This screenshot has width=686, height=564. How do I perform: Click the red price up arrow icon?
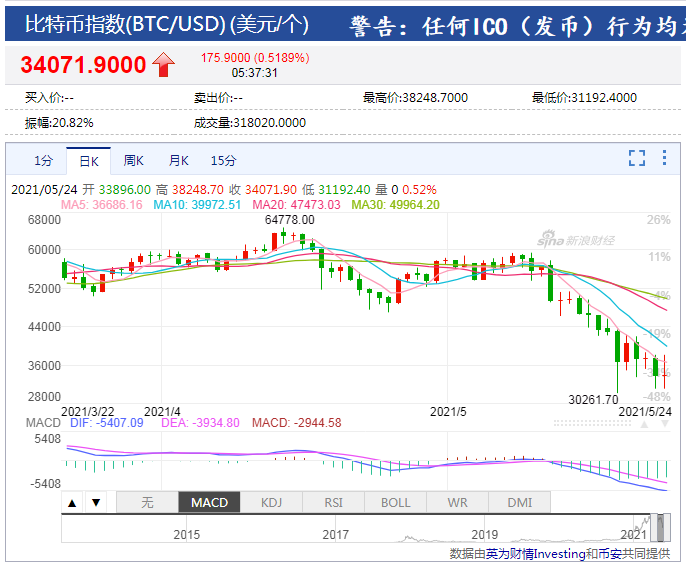point(164,66)
